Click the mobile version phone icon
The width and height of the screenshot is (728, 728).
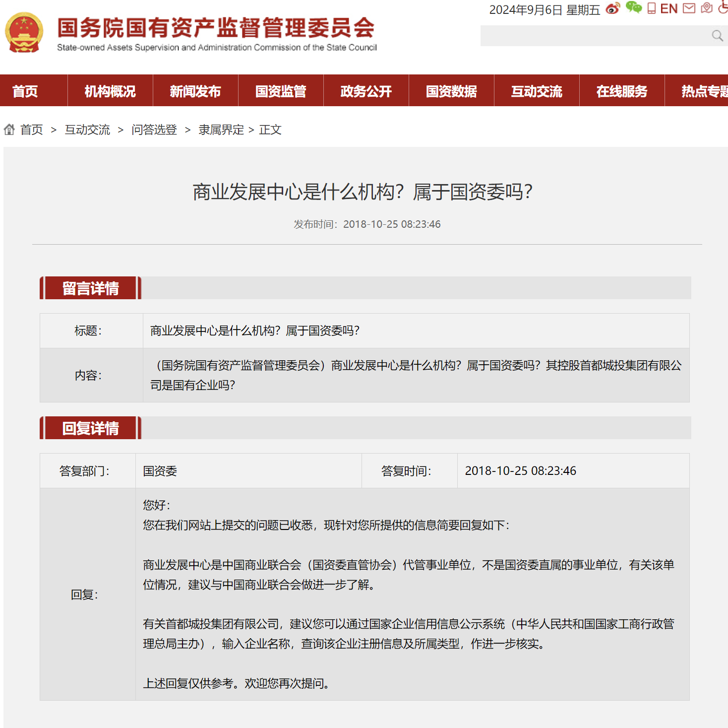click(650, 8)
